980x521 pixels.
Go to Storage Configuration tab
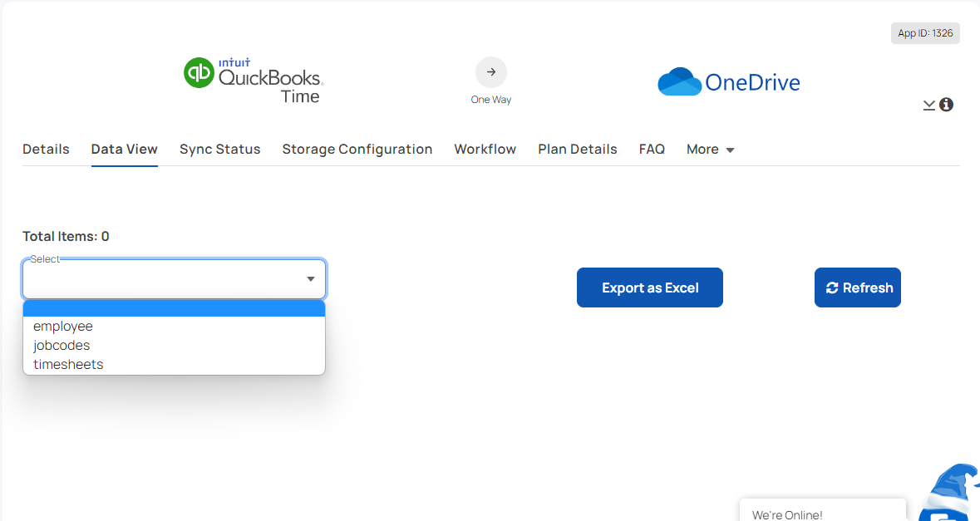tap(357, 150)
